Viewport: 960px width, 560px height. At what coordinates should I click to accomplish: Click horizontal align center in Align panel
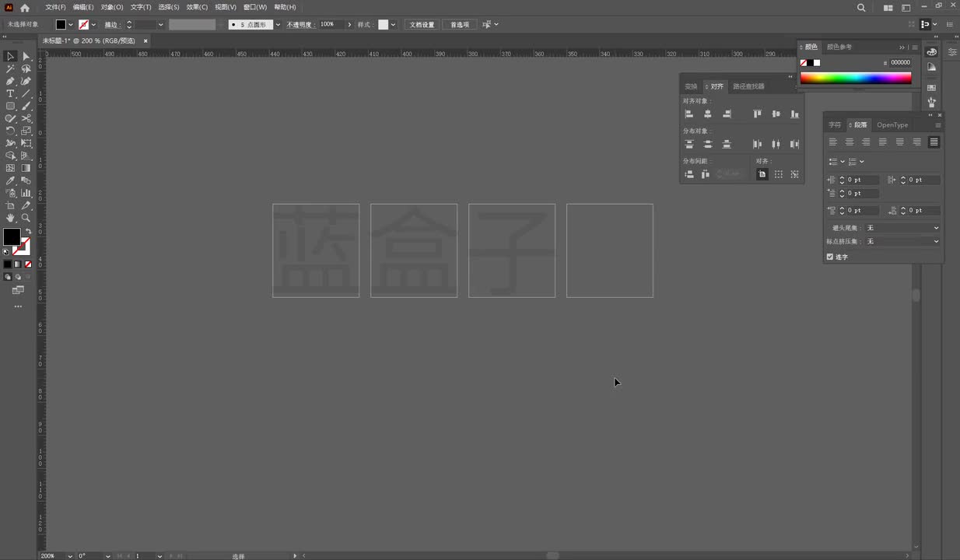coord(707,114)
